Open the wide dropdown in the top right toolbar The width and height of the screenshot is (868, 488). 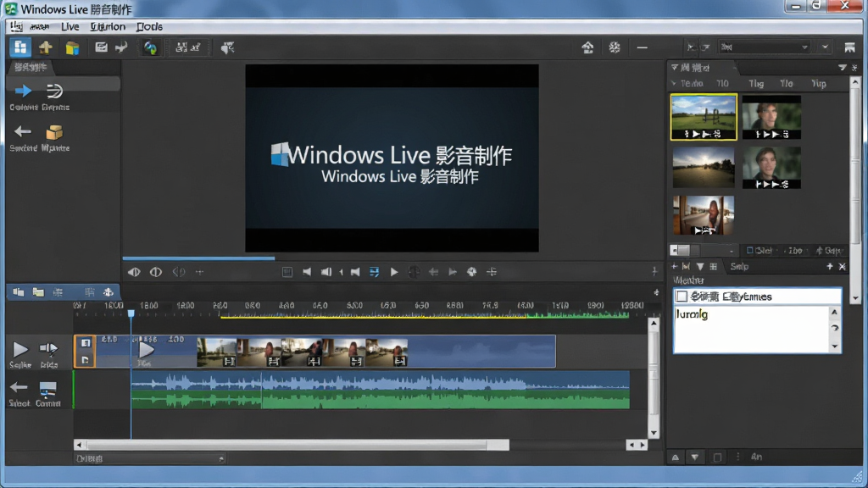(x=765, y=47)
